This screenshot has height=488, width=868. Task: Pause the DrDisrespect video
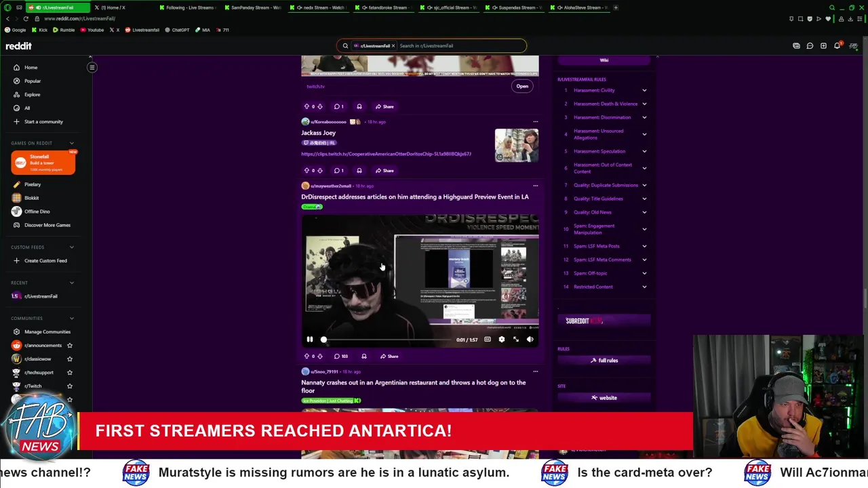point(310,340)
